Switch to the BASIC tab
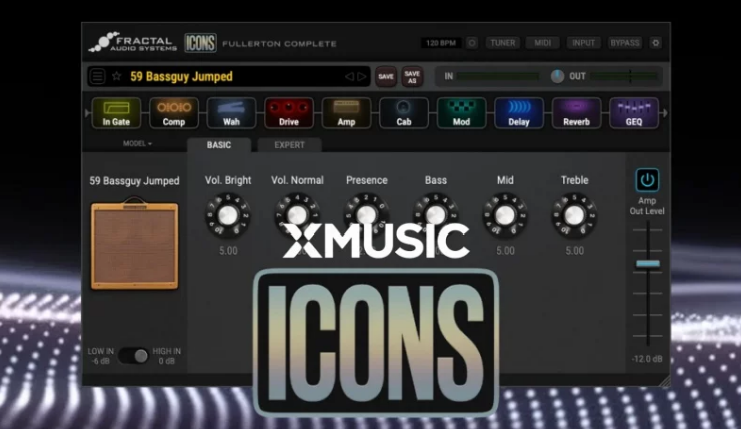Image resolution: width=741 pixels, height=429 pixels. (219, 145)
